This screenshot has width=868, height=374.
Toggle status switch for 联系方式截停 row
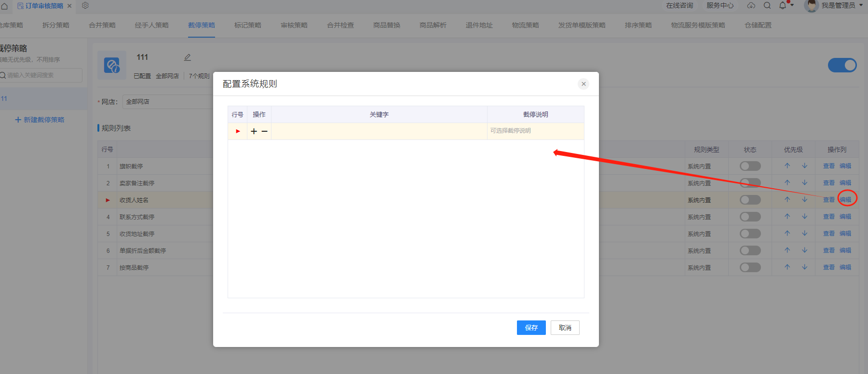point(750,217)
